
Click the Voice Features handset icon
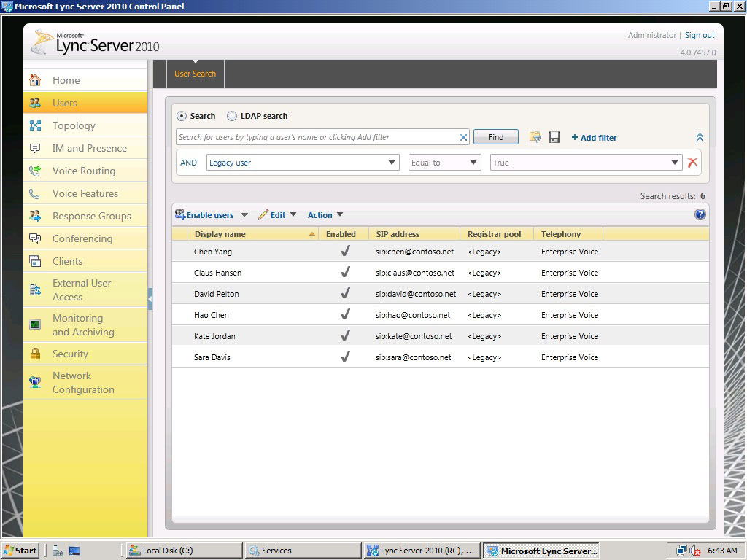point(34,193)
